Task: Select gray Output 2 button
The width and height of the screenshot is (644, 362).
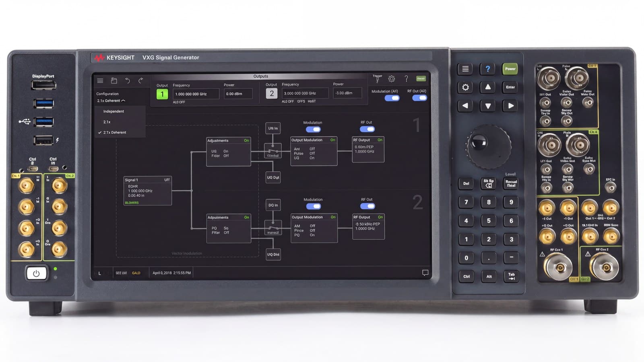Action: pyautogui.click(x=272, y=93)
